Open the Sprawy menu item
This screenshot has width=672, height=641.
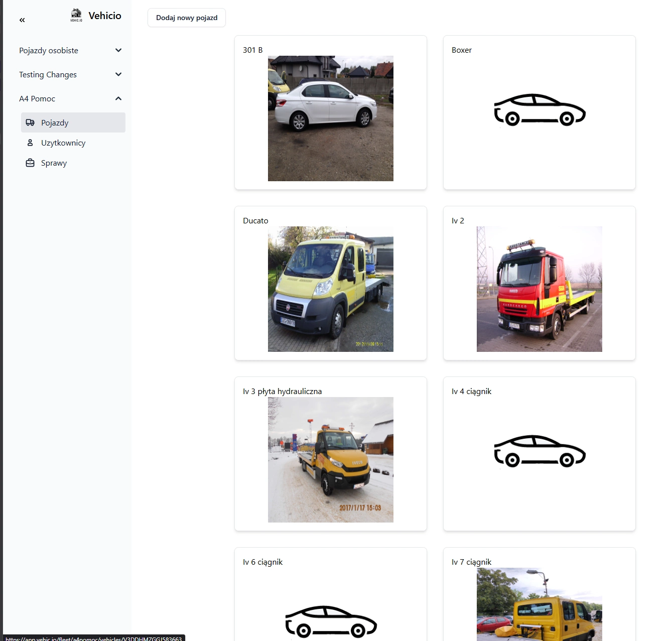[x=73, y=163]
